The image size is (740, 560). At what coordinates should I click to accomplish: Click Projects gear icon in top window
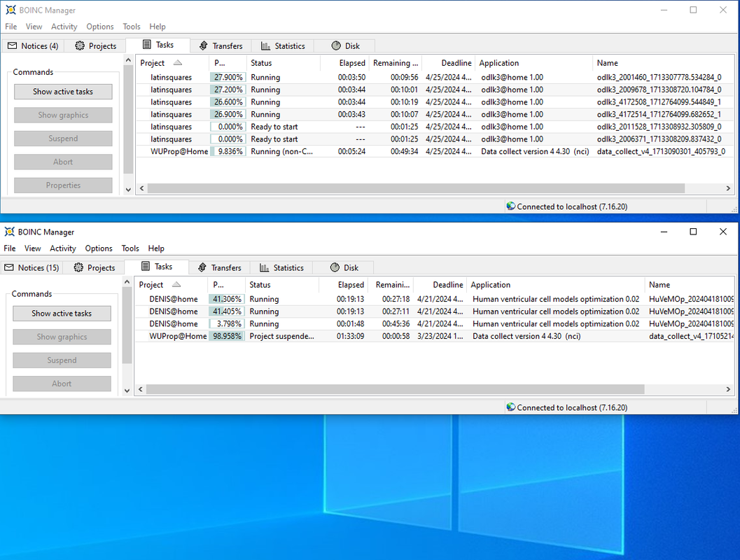pyautogui.click(x=80, y=45)
